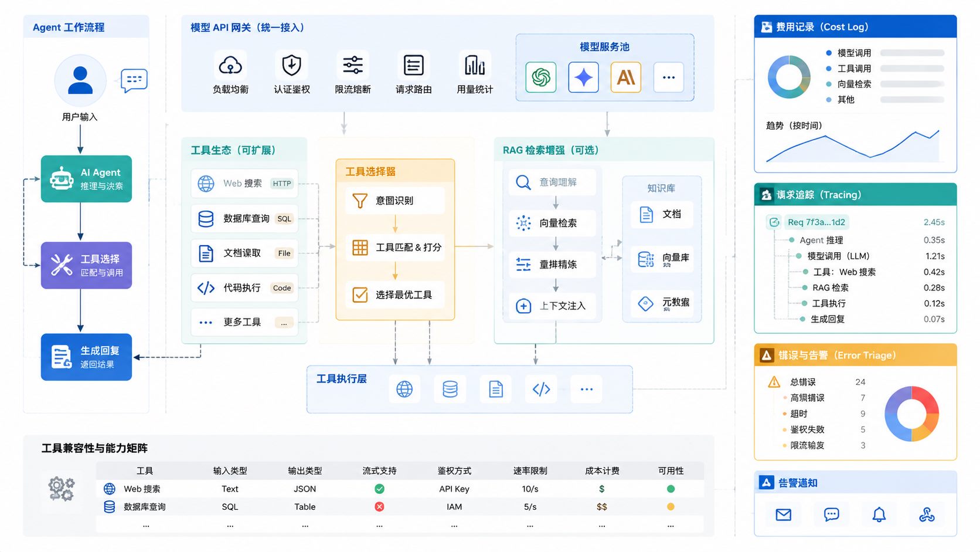Select the 超时 error row
980x552 pixels.
click(824, 414)
